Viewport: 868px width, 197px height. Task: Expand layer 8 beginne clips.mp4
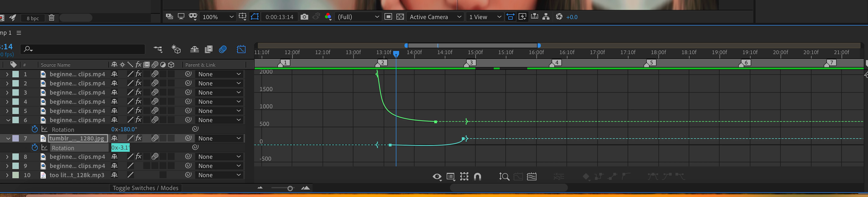[7, 157]
